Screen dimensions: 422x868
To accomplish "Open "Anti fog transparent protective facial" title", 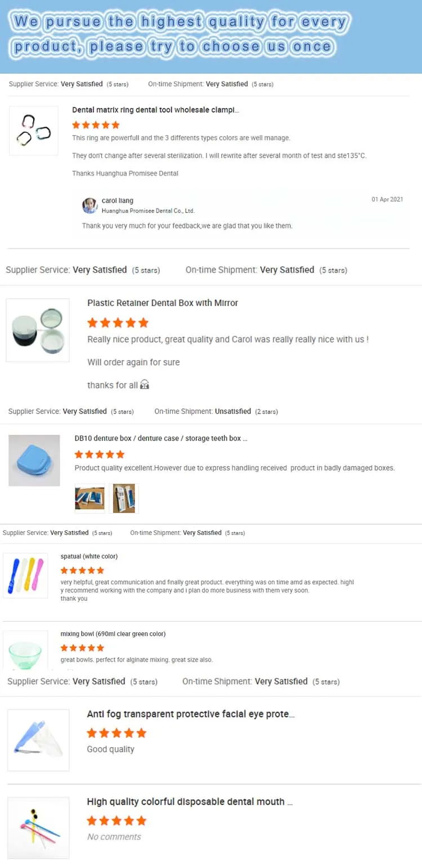I will (x=191, y=714).
